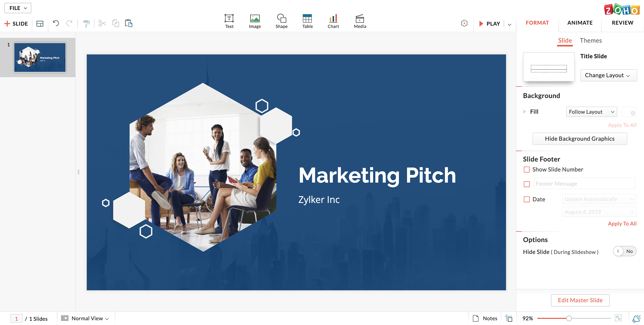
Task: Switch to the ANIMATE tab
Action: pyautogui.click(x=580, y=23)
